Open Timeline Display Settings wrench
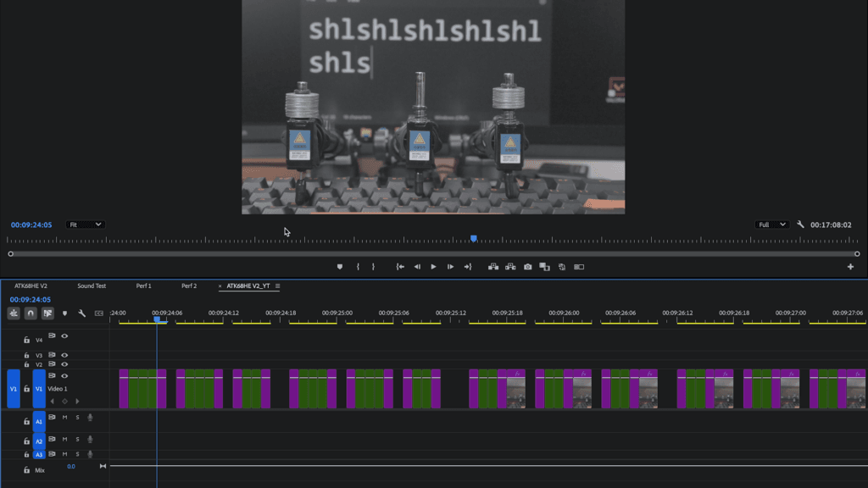The width and height of the screenshot is (868, 488). pos(82,313)
